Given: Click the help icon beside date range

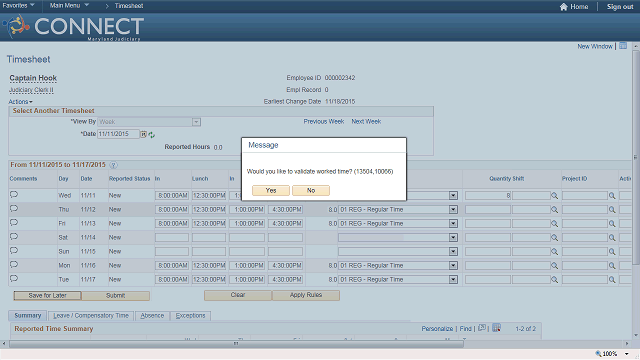Looking at the screenshot, I should (114, 165).
